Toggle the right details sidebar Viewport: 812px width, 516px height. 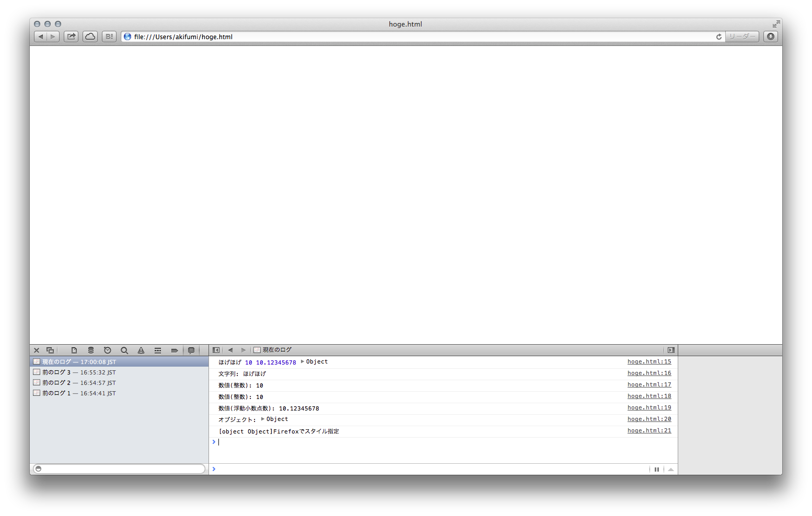(671, 350)
